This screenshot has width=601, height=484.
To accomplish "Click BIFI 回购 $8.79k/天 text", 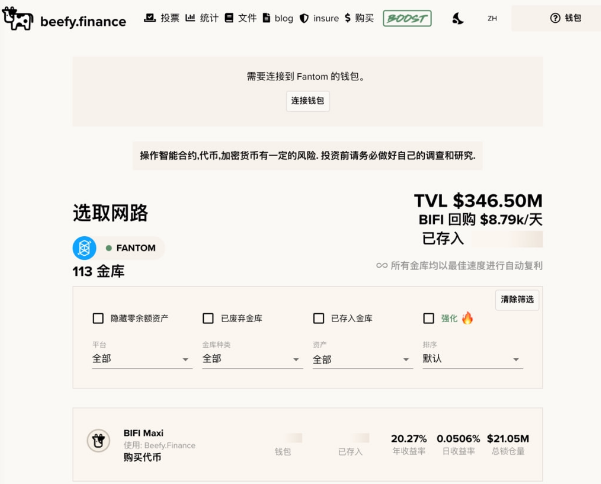I will click(x=480, y=220).
